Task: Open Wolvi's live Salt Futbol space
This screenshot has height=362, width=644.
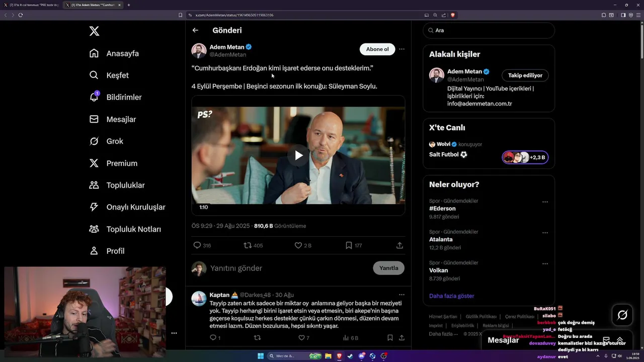Action: 448,154
